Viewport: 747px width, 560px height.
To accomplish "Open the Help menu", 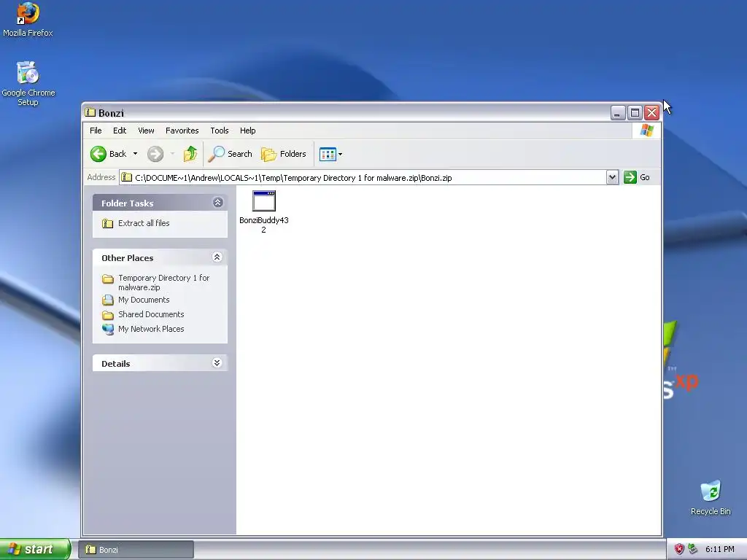I will point(247,131).
